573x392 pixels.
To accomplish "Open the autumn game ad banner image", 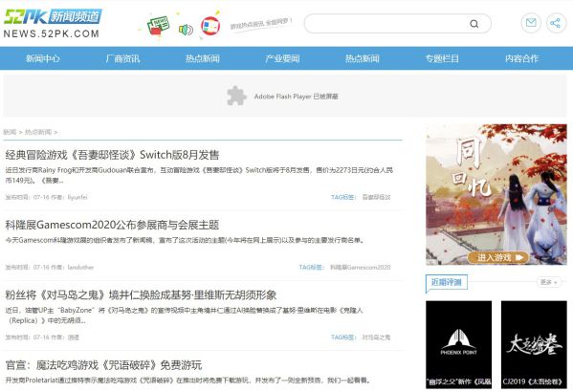I will [496, 194].
